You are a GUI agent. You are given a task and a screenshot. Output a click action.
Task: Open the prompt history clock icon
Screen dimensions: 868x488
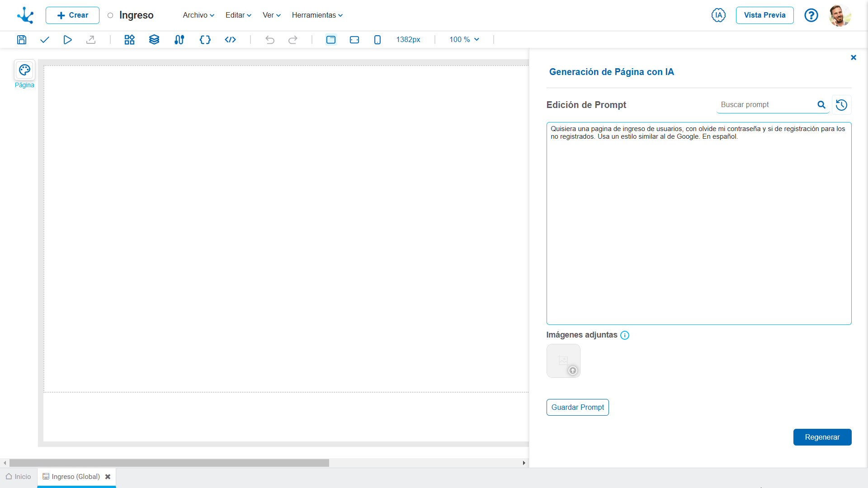point(841,105)
